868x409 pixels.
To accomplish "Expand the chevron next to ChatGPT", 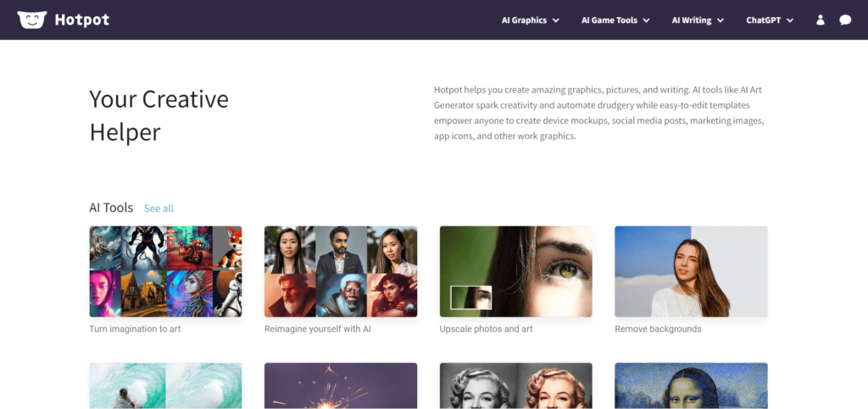I will pos(789,20).
